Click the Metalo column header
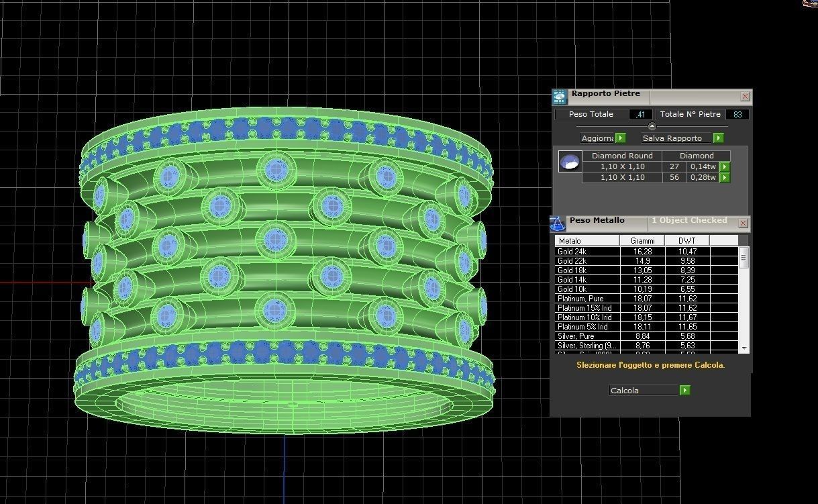Viewport: 818px width, 504px height. tap(587, 240)
